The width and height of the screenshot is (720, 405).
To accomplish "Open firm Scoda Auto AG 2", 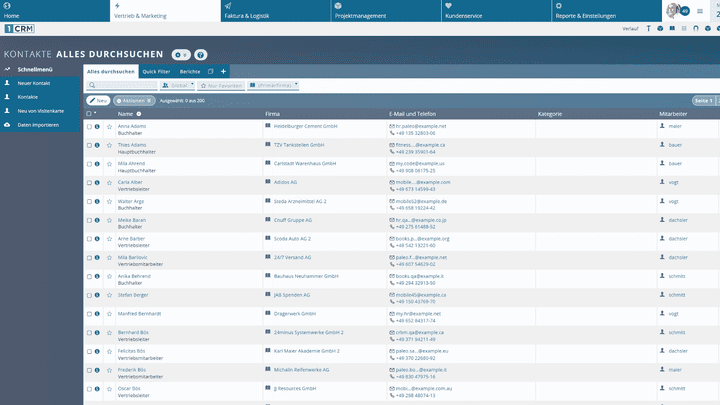I will point(292,238).
